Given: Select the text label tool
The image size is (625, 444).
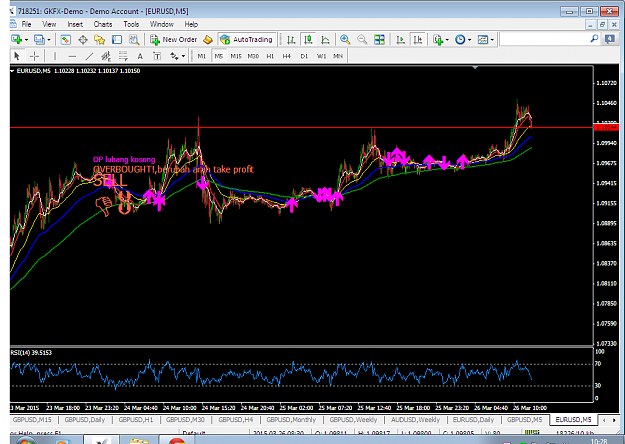Looking at the screenshot, I should click(x=157, y=56).
